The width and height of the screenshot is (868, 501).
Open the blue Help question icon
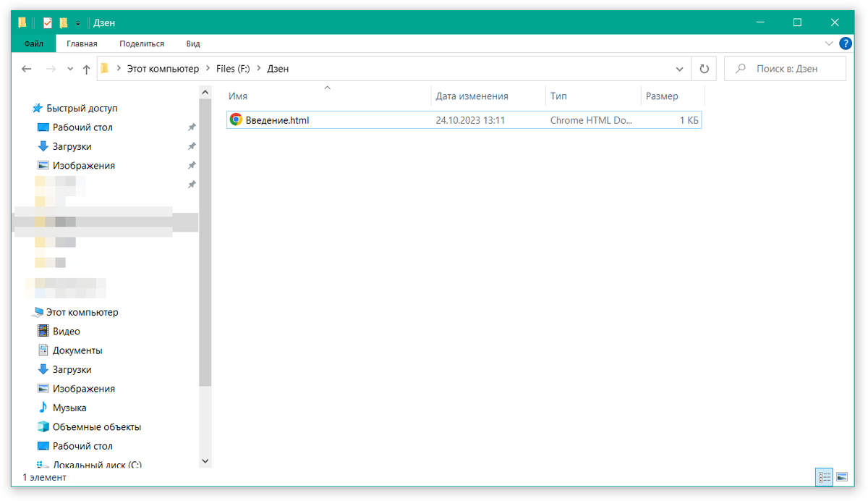pos(845,43)
